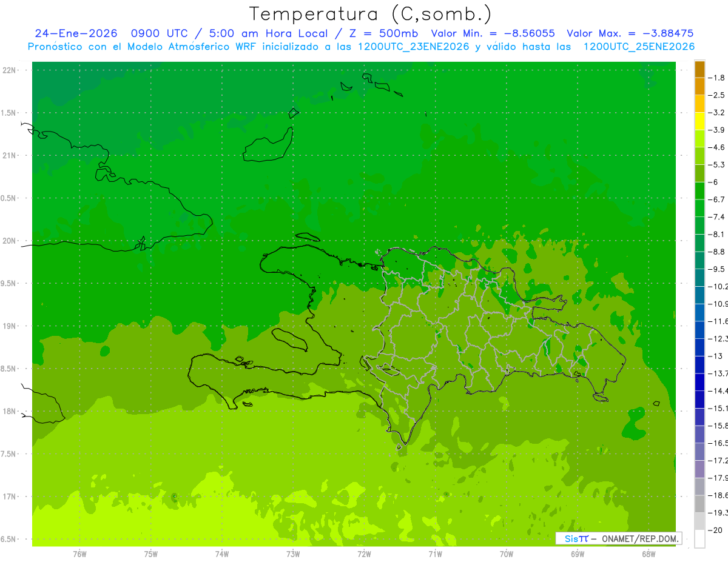This screenshot has width=728, height=562.
Task: Click the "-8.8" legend value
Action: pyautogui.click(x=716, y=252)
